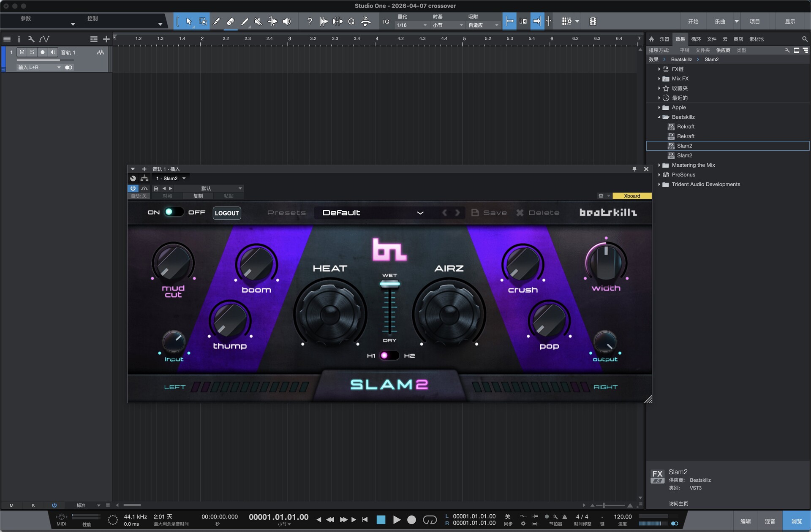Open the 混音 mixer view

pyautogui.click(x=770, y=521)
